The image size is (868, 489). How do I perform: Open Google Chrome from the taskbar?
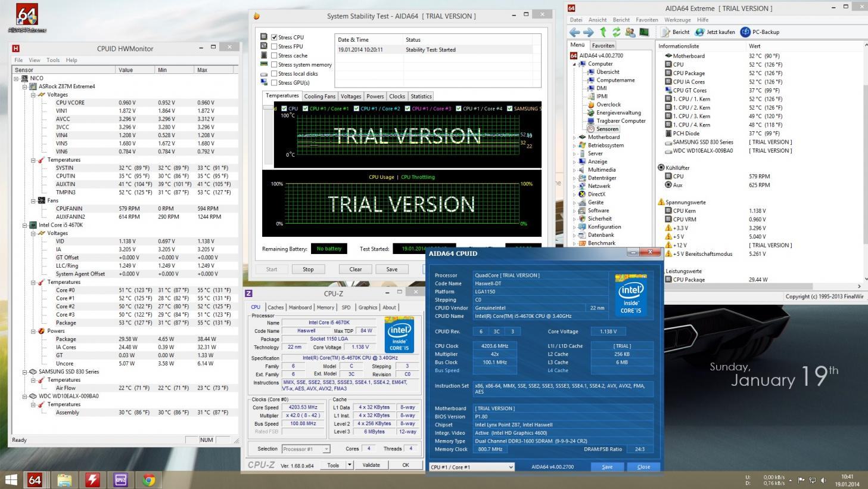pyautogui.click(x=149, y=479)
